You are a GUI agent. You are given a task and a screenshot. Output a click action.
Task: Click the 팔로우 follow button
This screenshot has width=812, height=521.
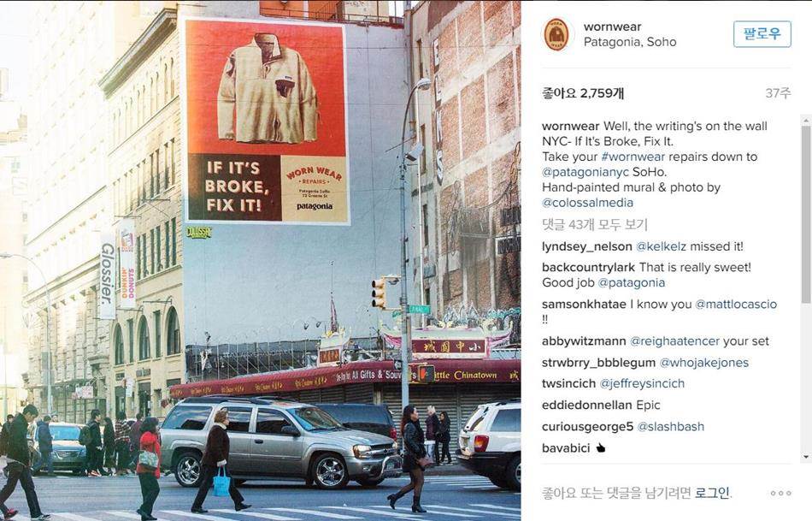pos(762,34)
